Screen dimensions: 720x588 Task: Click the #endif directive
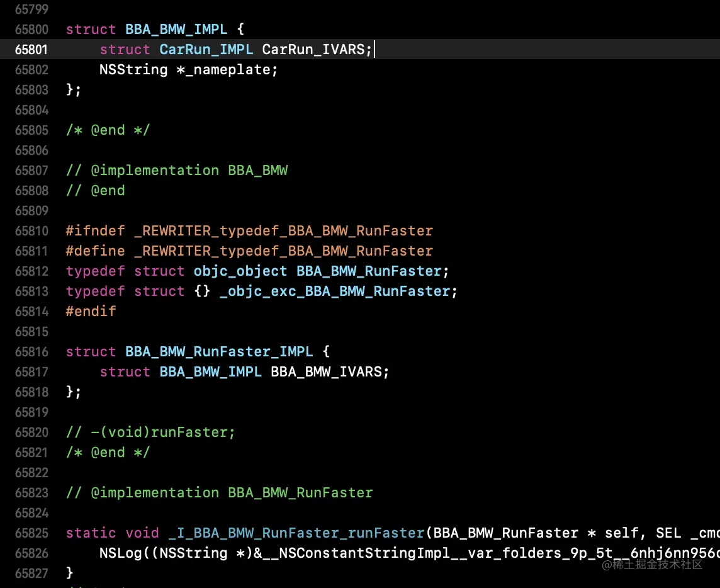91,312
